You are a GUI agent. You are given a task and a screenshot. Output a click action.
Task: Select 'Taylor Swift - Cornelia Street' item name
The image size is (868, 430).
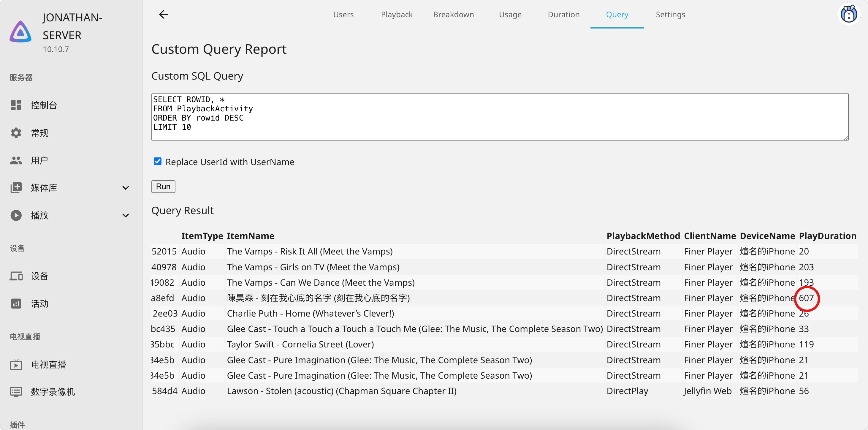coord(300,344)
